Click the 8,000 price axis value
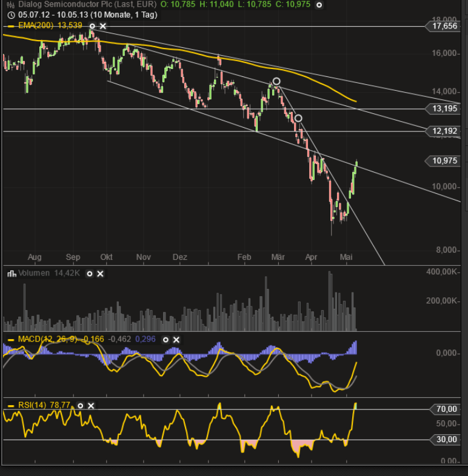Viewport: 468px width, 476px height. point(446,250)
